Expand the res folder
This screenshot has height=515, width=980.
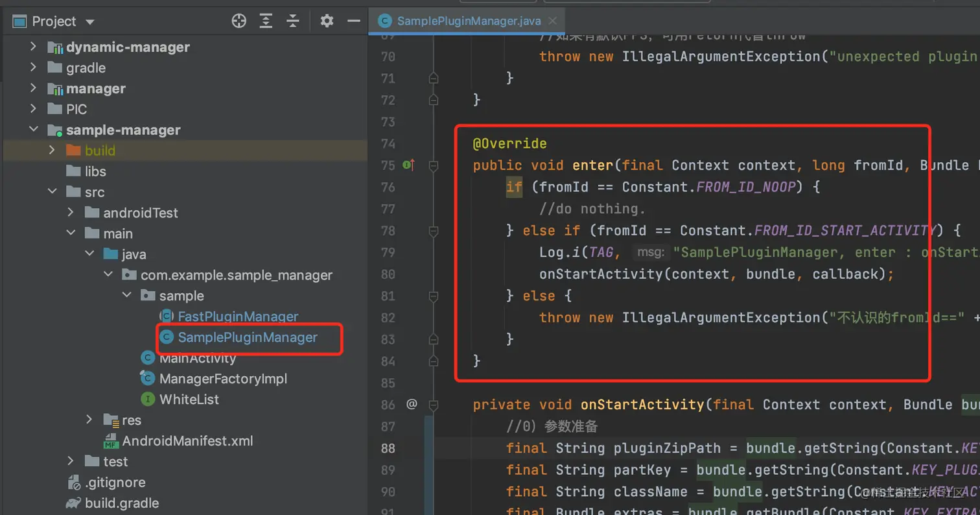coord(89,420)
